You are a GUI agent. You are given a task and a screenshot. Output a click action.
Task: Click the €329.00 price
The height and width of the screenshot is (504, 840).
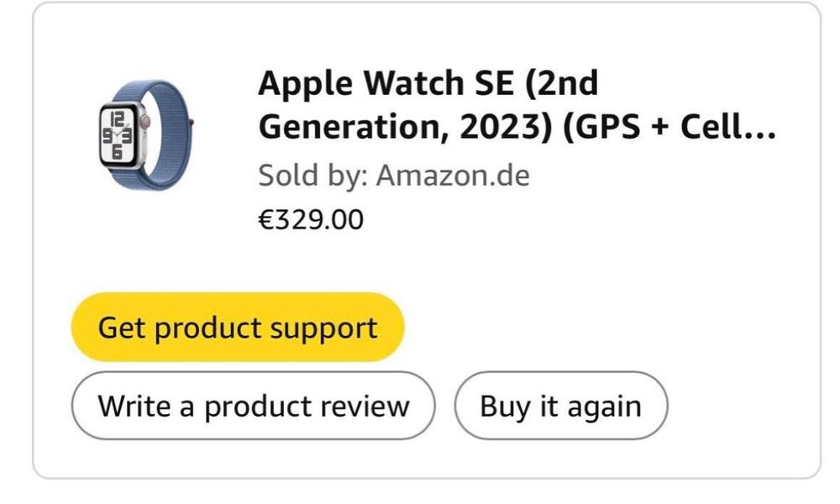[x=311, y=220]
